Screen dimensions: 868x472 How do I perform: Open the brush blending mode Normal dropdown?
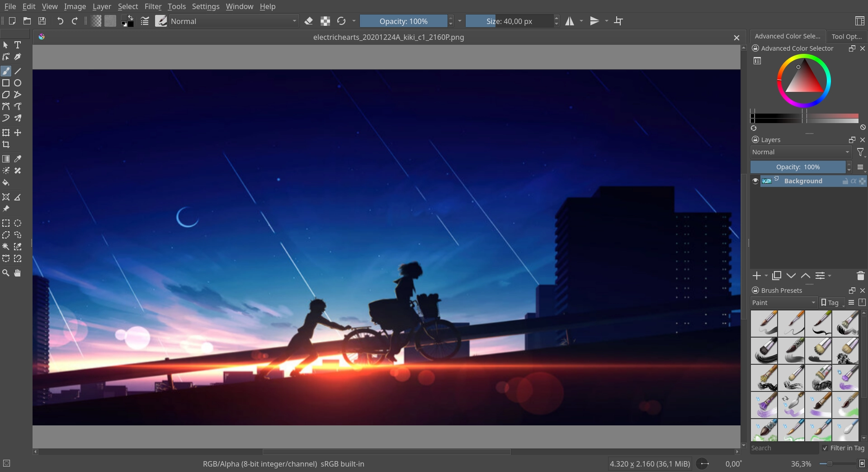point(233,21)
